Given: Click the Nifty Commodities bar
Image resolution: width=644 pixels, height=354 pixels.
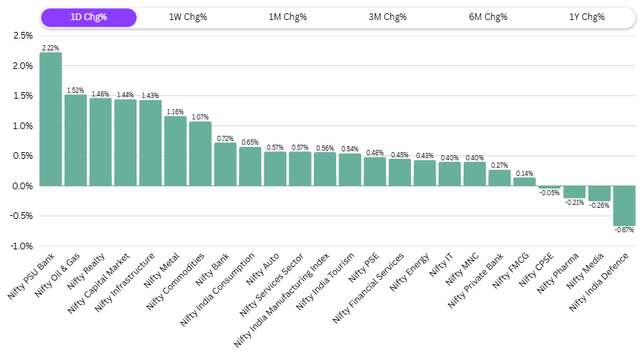Looking at the screenshot, I should pos(200,154).
